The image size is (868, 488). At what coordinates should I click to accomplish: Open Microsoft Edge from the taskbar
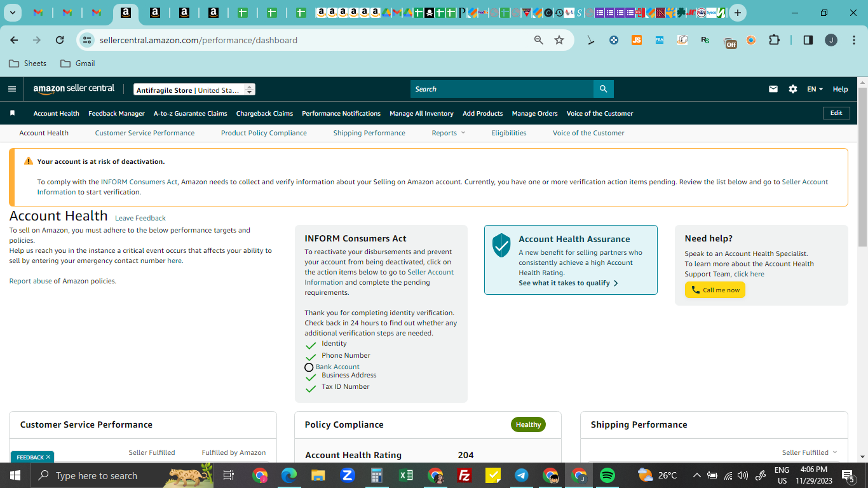[289, 475]
